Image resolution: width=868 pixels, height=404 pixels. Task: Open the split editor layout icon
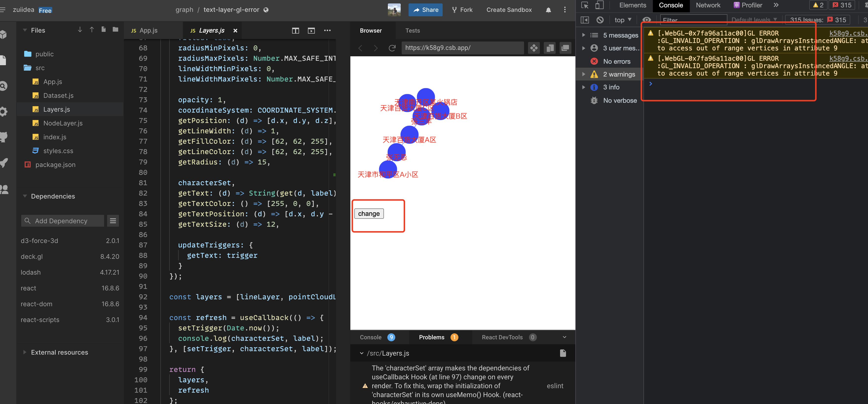click(x=295, y=30)
